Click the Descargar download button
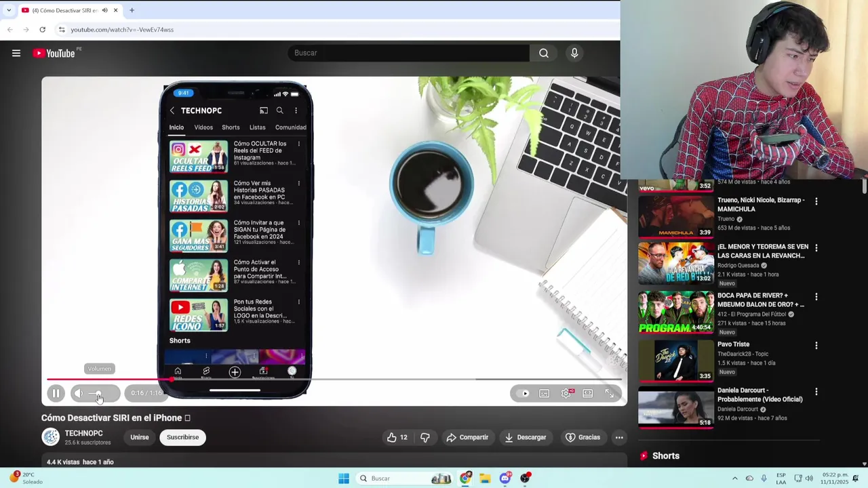 (525, 437)
